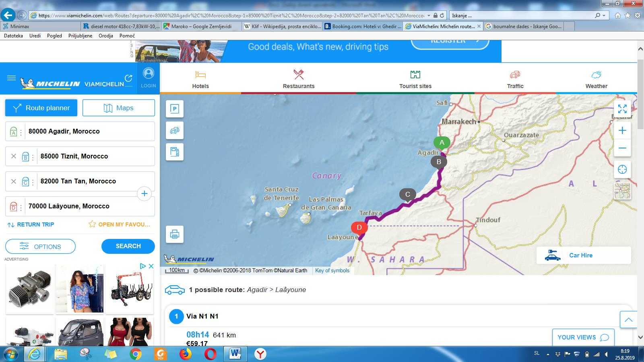The image size is (644, 362).
Task: Open Firefox from the taskbar
Action: click(x=186, y=354)
